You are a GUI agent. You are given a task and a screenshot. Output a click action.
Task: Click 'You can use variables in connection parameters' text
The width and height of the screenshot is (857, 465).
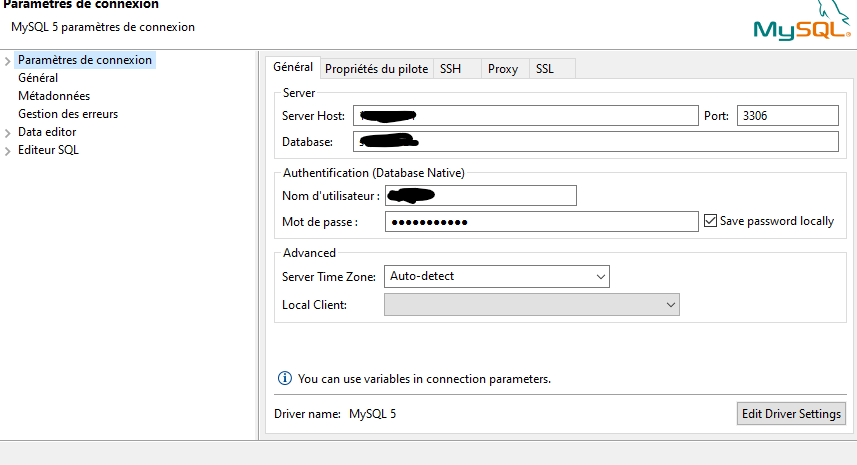[424, 379]
